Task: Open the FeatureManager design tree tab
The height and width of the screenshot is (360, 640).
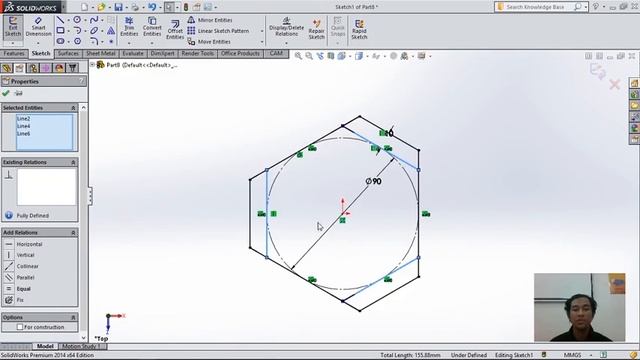Action: point(7,68)
